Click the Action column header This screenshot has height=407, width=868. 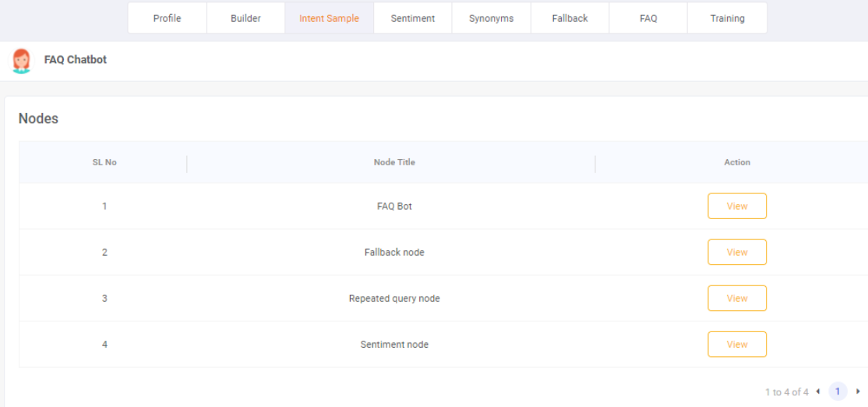(x=737, y=162)
